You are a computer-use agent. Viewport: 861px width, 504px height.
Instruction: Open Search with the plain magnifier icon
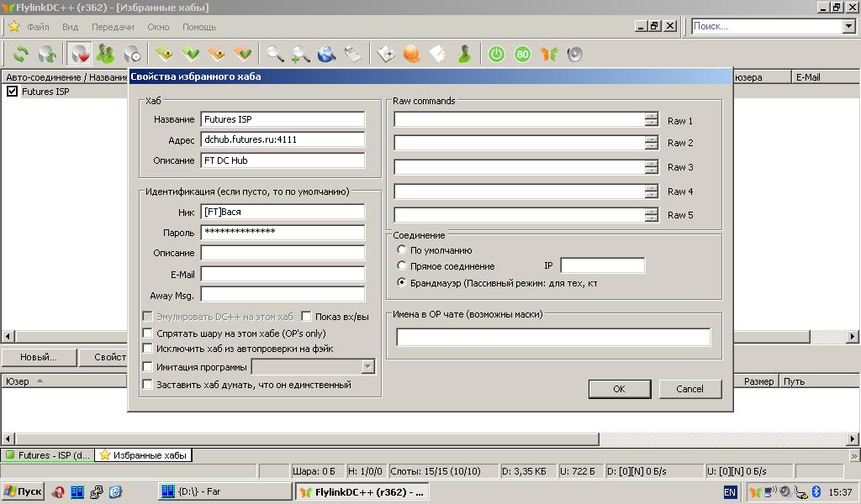pyautogui.click(x=275, y=54)
